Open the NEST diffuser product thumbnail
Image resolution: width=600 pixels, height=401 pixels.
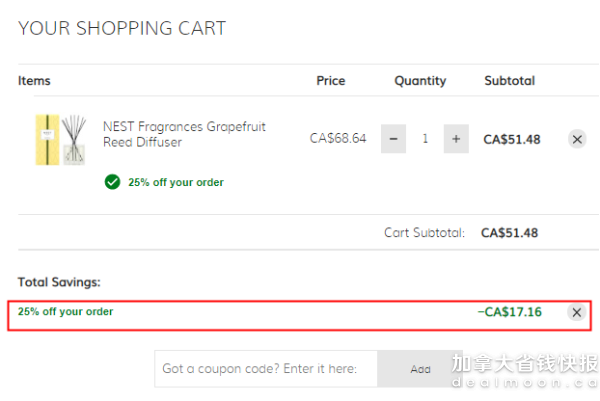[x=60, y=140]
